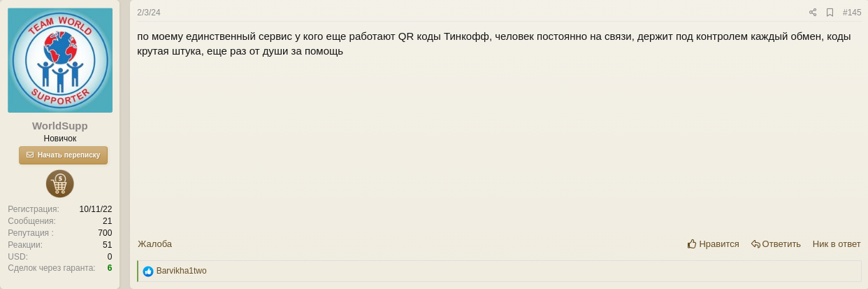Click the thumbs-up icon next to Нравится
The image size is (868, 289).
click(692, 244)
